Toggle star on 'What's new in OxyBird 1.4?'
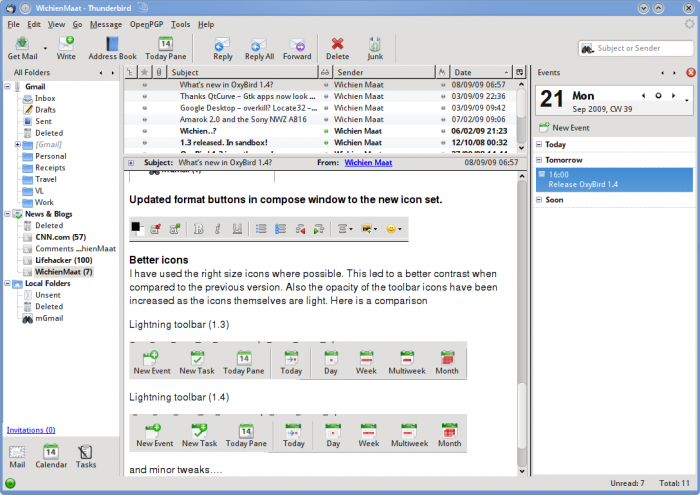Screen dimensions: 700x495 145,85
